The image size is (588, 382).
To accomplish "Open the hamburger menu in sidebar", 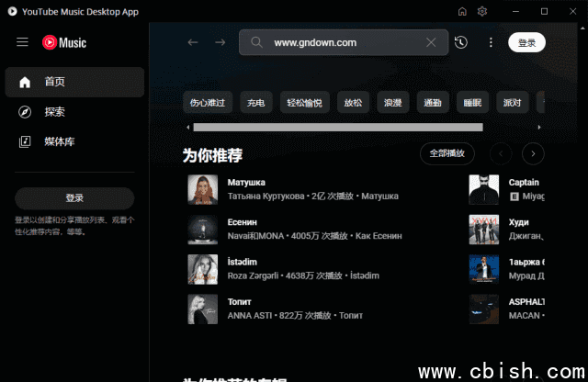I will [x=23, y=42].
